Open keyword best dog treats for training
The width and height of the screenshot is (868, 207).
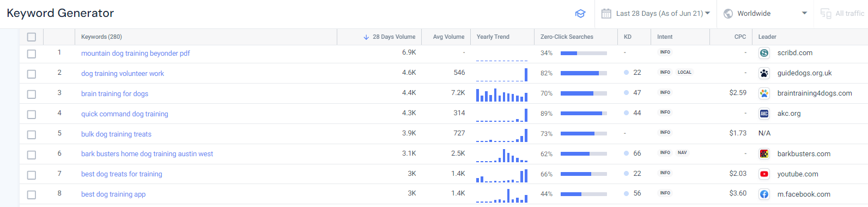click(122, 174)
